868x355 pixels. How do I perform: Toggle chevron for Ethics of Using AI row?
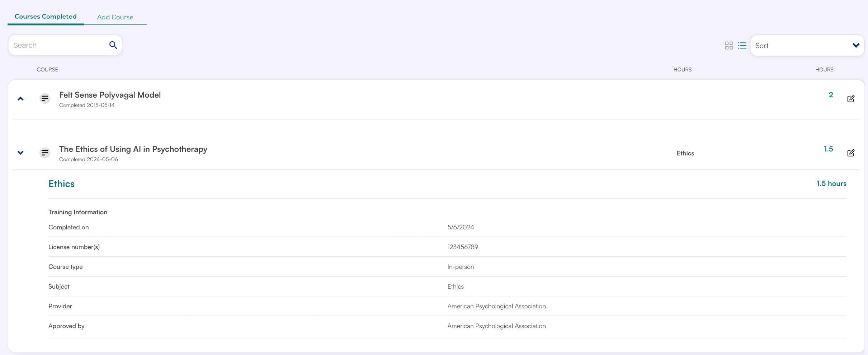[x=21, y=153]
